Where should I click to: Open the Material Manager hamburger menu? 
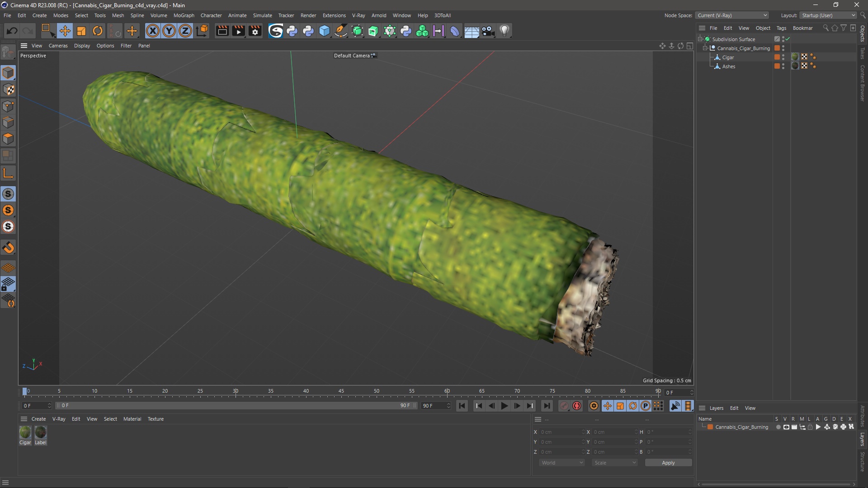(24, 419)
